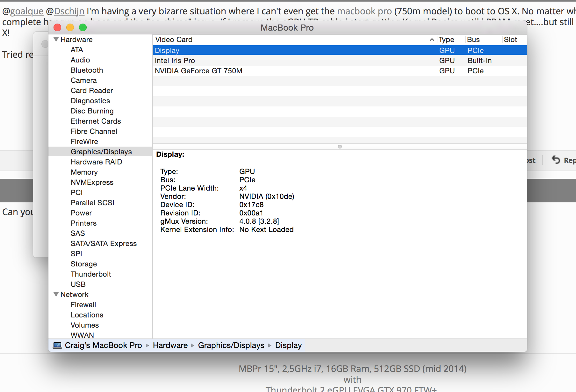Select Firewall under Network
576x392 pixels.
83,305
